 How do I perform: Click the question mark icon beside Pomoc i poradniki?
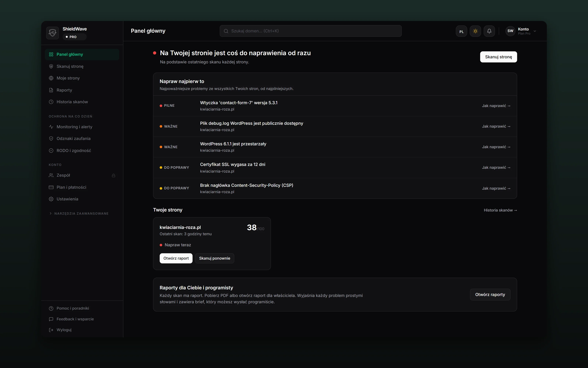coord(51,308)
